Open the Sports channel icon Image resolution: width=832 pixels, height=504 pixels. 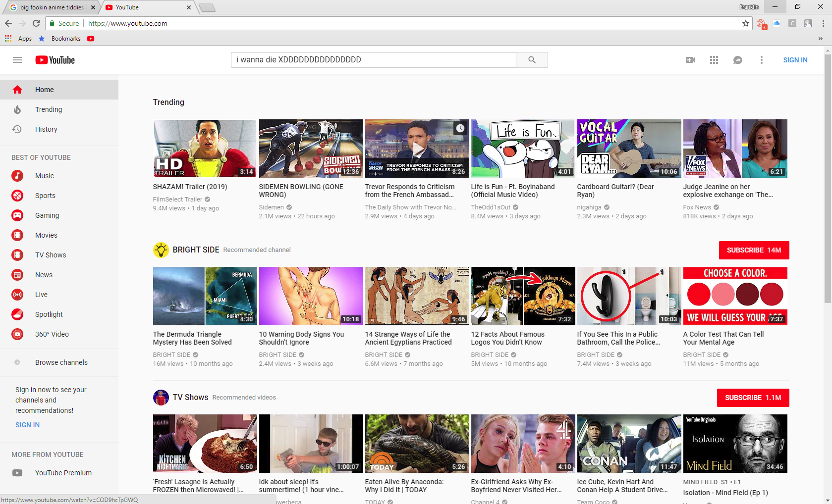[17, 196]
